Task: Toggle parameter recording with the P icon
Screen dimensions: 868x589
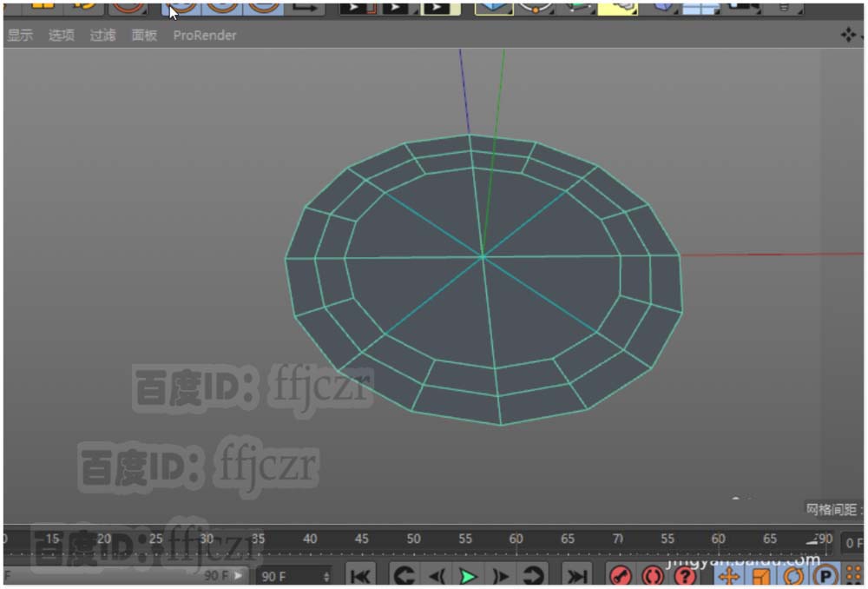Action: tap(825, 576)
